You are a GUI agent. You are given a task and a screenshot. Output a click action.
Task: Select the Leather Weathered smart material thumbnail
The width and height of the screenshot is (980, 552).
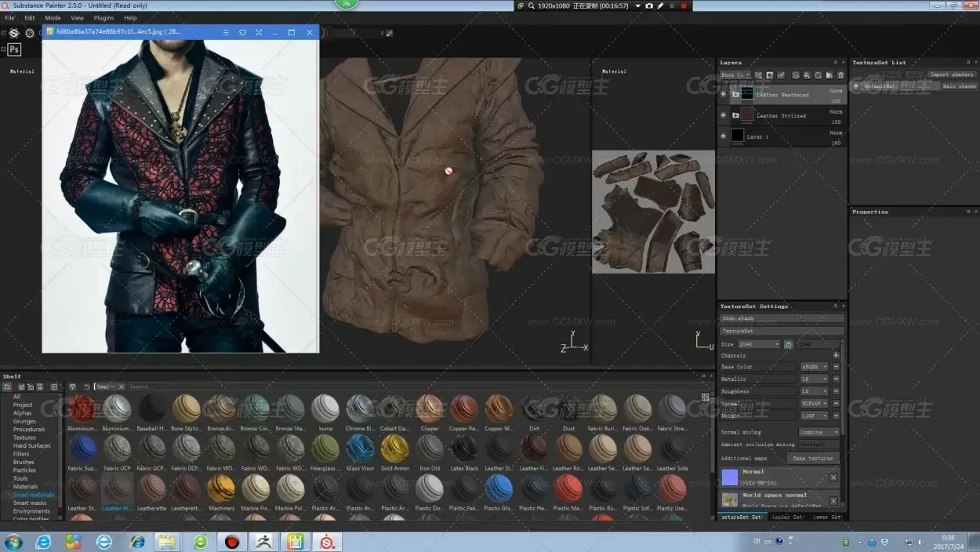coord(117,492)
